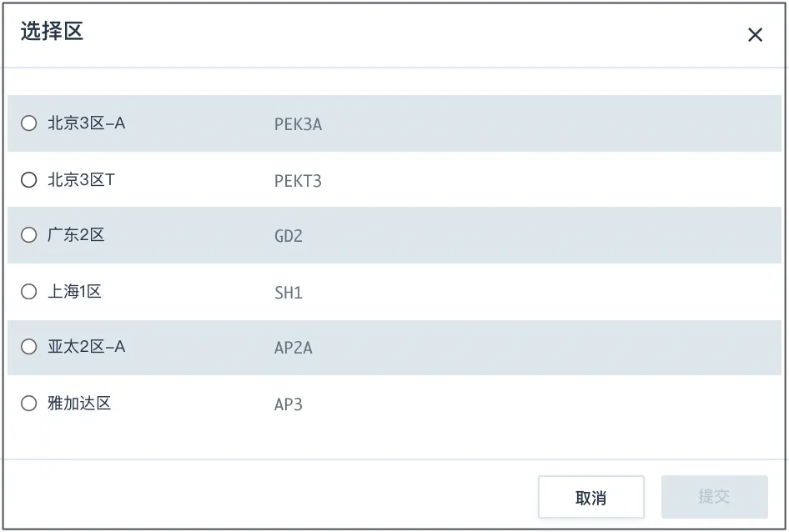
Task: Click the AP2A zone code
Action: 294,348
